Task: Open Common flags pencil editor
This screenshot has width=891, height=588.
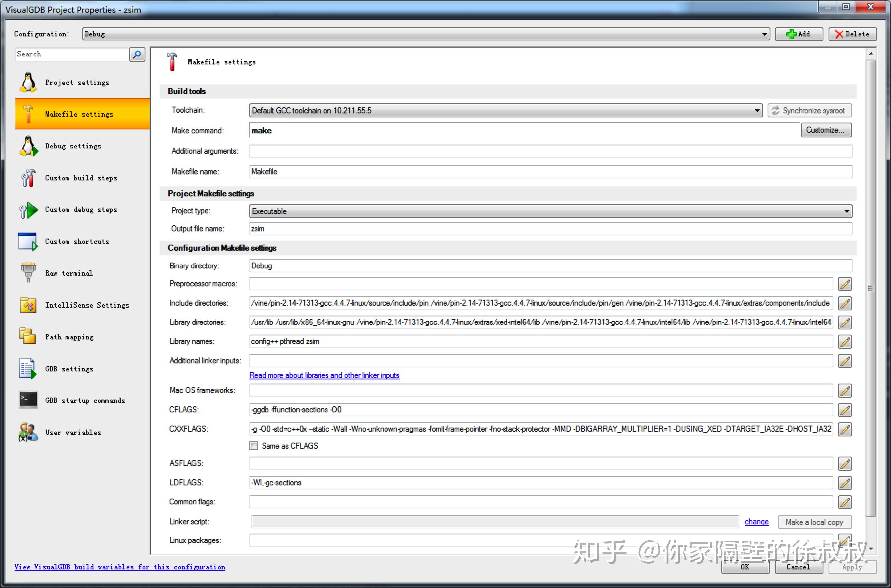Action: (845, 502)
